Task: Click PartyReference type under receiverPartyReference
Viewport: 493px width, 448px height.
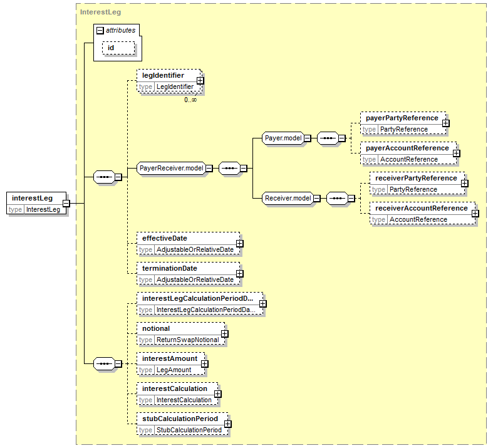Action: (413, 190)
